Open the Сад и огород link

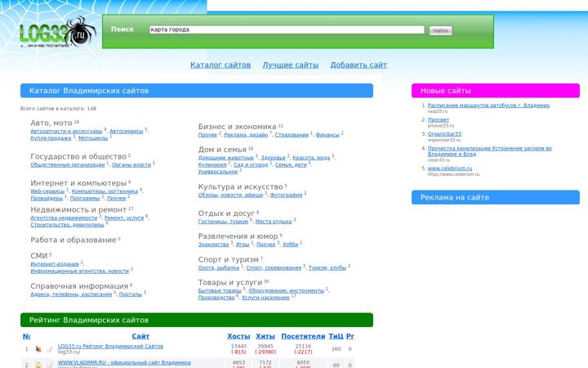click(x=251, y=164)
